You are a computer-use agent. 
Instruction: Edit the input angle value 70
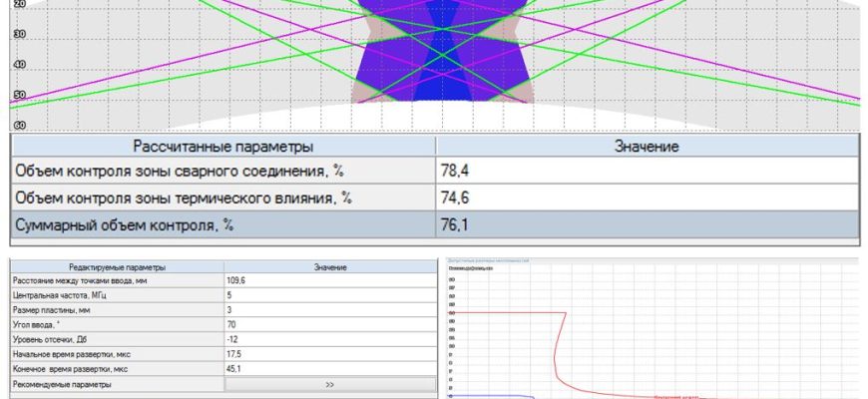pyautogui.click(x=330, y=325)
